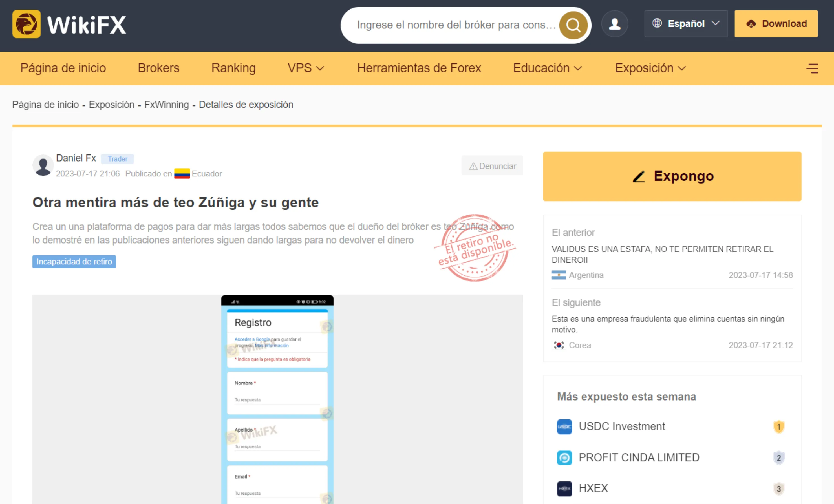Click the Trader badge label
Viewport: 834px width, 504px height.
118,159
